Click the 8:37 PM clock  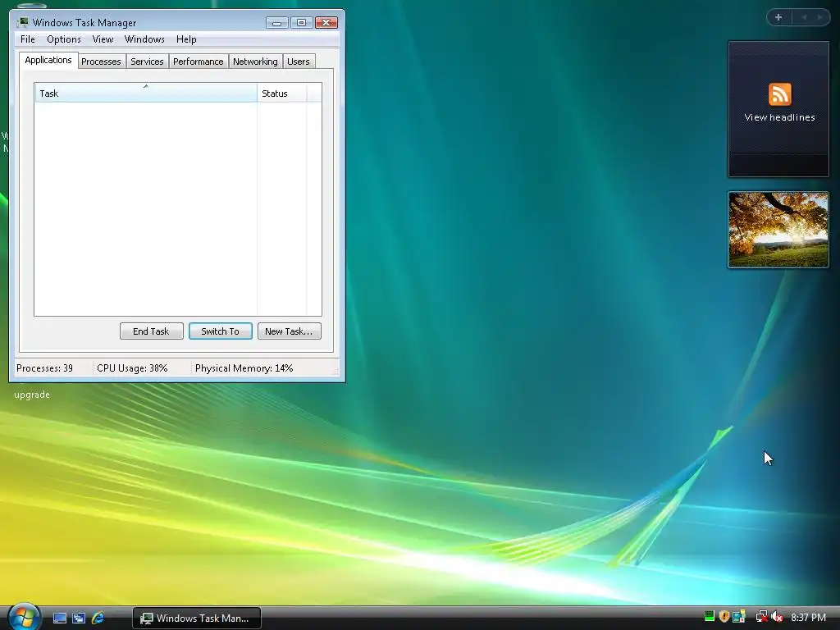pyautogui.click(x=808, y=617)
